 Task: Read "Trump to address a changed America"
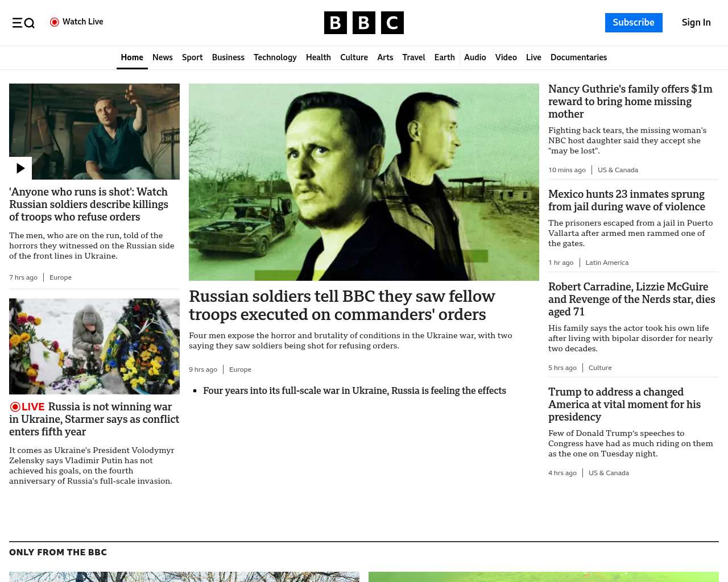pos(624,404)
